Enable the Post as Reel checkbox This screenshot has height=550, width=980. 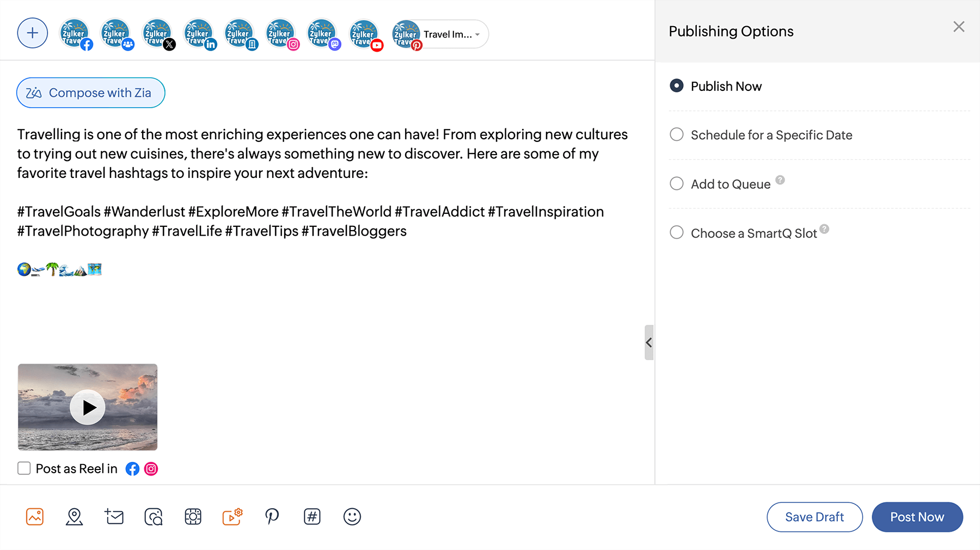24,468
